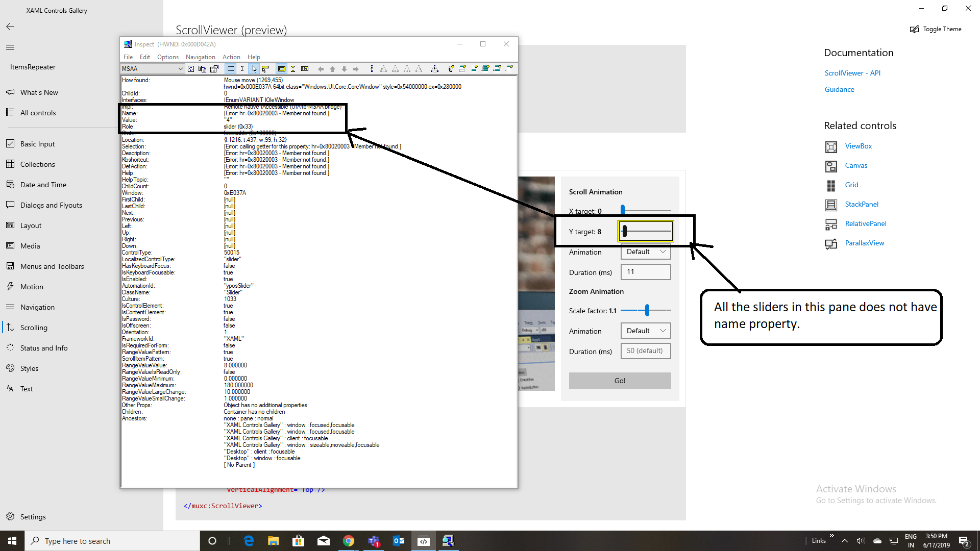Open the Navigation menu in Inspect
The image size is (980, 551).
click(200, 57)
